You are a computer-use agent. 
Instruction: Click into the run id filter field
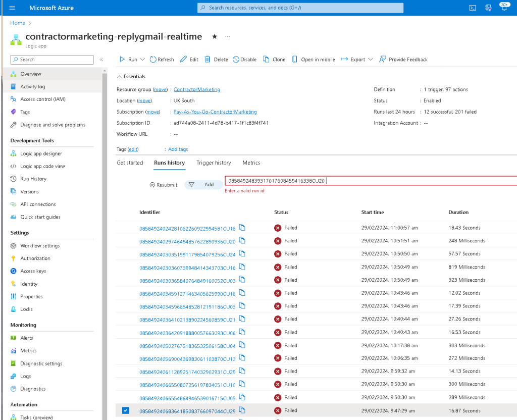[371, 181]
